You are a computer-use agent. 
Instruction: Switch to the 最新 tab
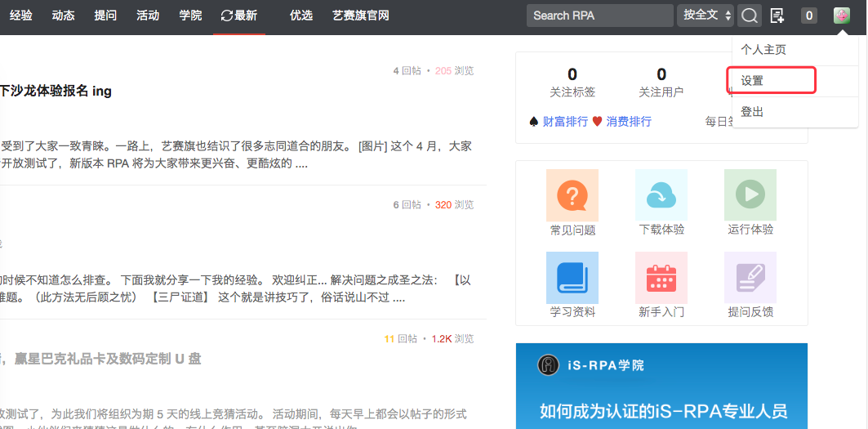[239, 16]
